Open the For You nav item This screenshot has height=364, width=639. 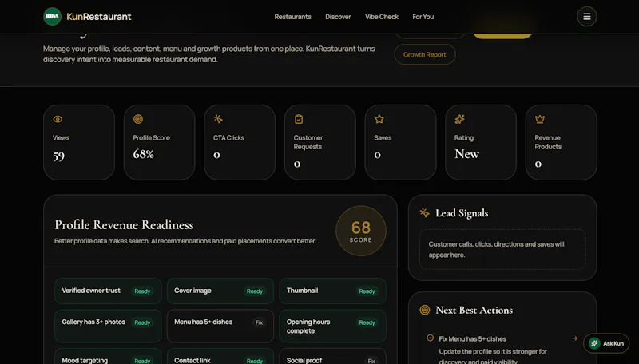point(423,17)
